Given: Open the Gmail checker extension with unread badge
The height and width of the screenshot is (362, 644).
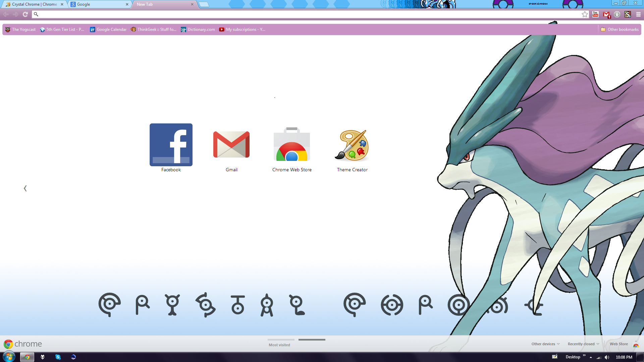Looking at the screenshot, I should coord(606,14).
